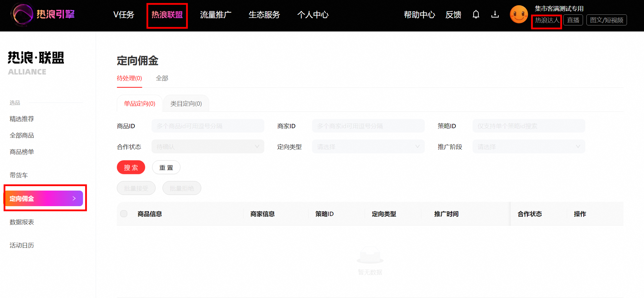Click the orange user avatar
Screen dimensions: 644x298
(x=518, y=14)
